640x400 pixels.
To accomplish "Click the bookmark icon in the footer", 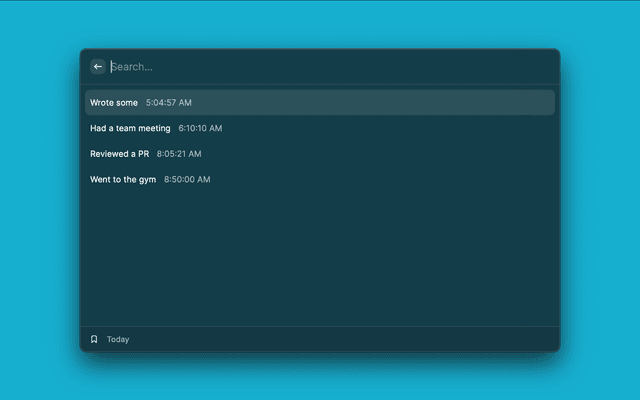I will point(94,339).
